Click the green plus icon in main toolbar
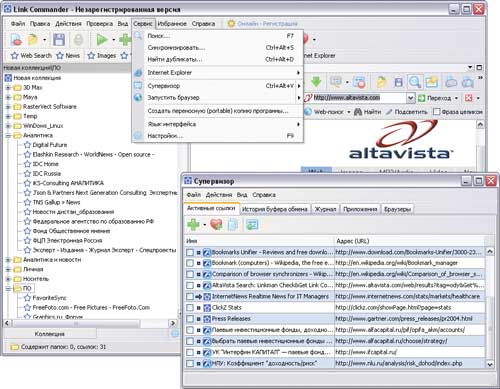Screen dimensions: 500x389 click(126, 40)
